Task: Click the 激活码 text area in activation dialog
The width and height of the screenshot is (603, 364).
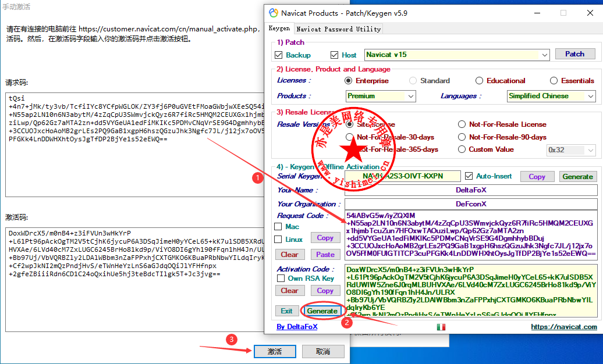Action: [x=135, y=280]
